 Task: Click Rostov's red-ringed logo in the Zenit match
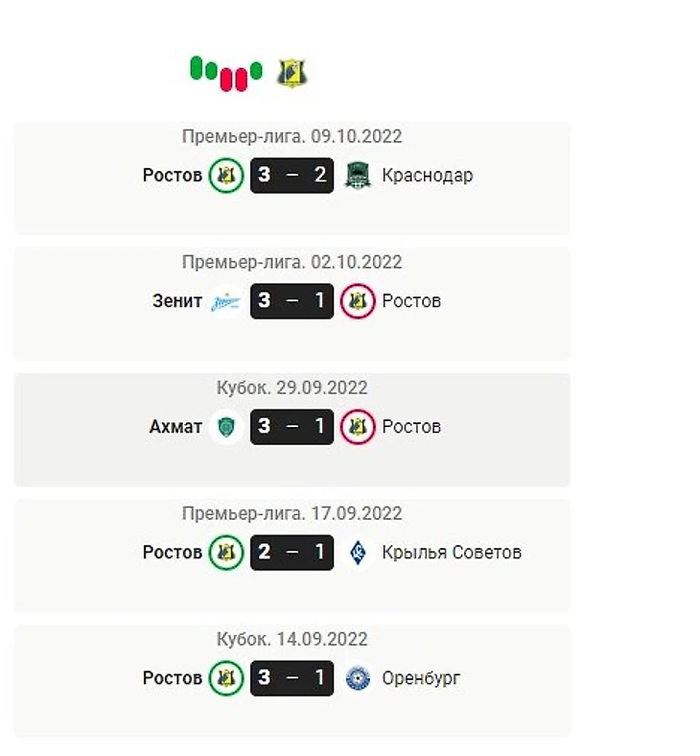[x=357, y=301]
